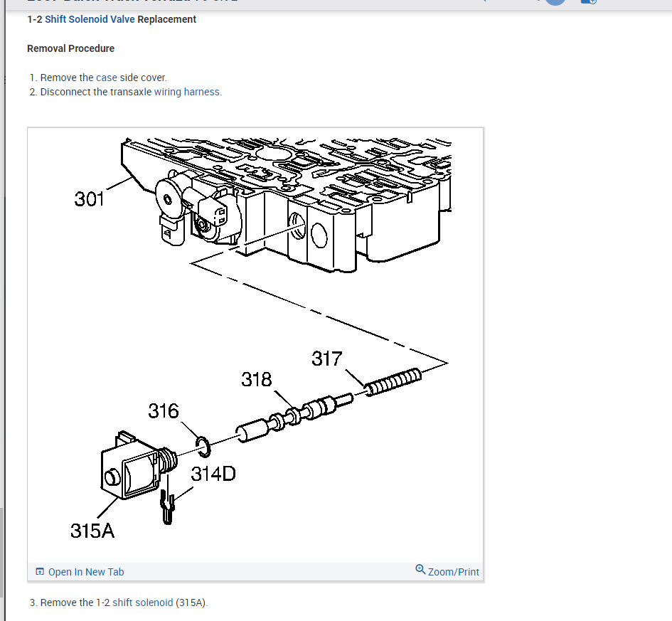
Task: Open the Shift Solenoid Valve title link
Action: 90,19
